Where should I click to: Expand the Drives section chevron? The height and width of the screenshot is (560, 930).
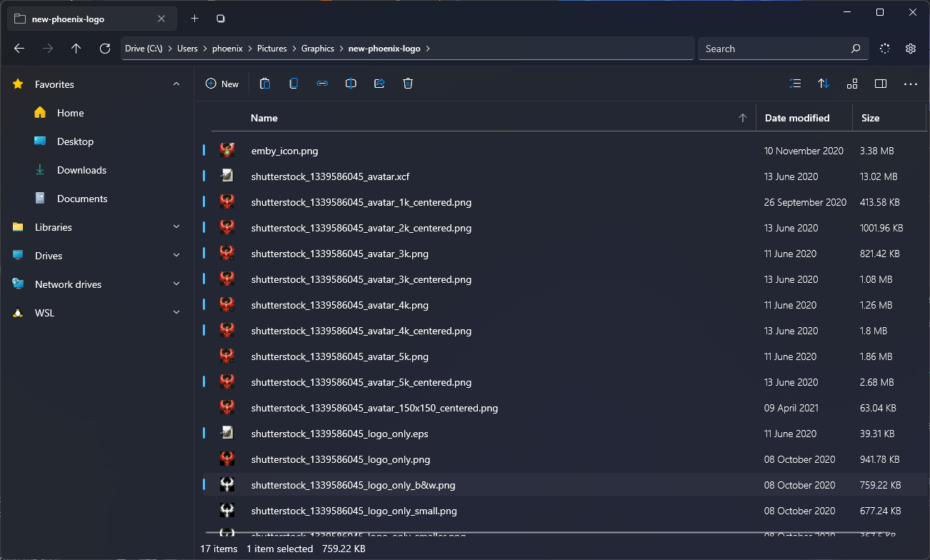(176, 256)
